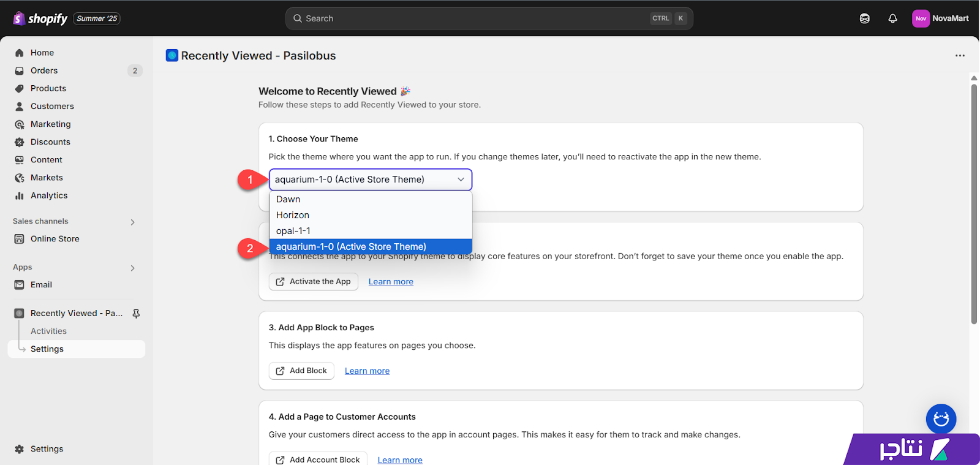Click the Marketing target icon
The image size is (980, 465).
pyautogui.click(x=19, y=124)
